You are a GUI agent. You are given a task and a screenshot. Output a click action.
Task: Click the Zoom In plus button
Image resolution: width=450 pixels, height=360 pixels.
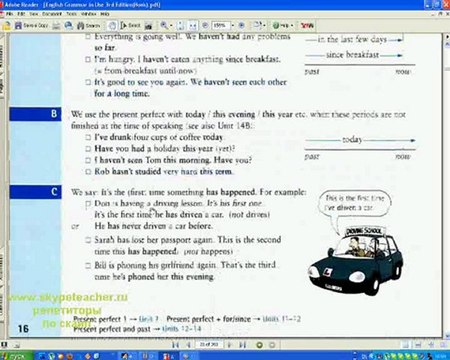pos(242,25)
